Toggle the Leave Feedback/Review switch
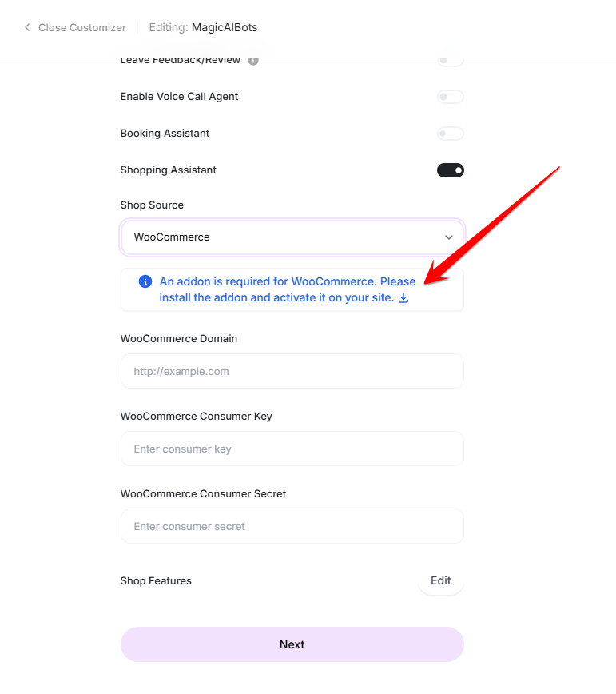616x694 pixels. (x=450, y=60)
